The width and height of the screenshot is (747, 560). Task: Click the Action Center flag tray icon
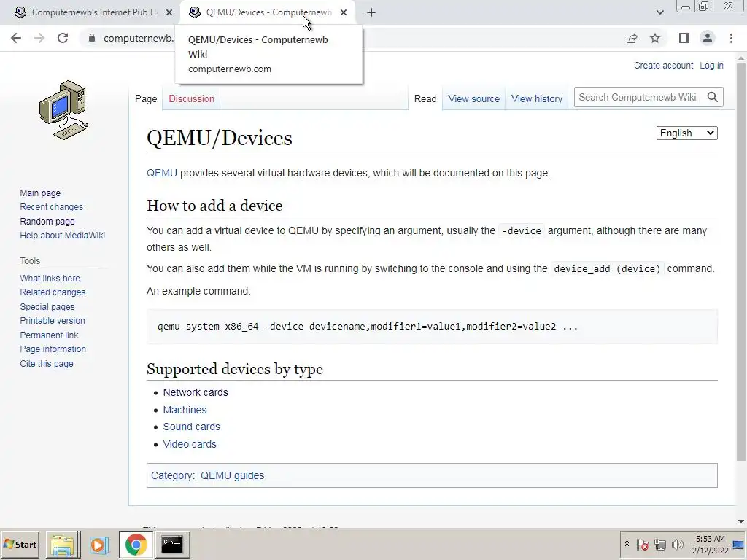[642, 544]
